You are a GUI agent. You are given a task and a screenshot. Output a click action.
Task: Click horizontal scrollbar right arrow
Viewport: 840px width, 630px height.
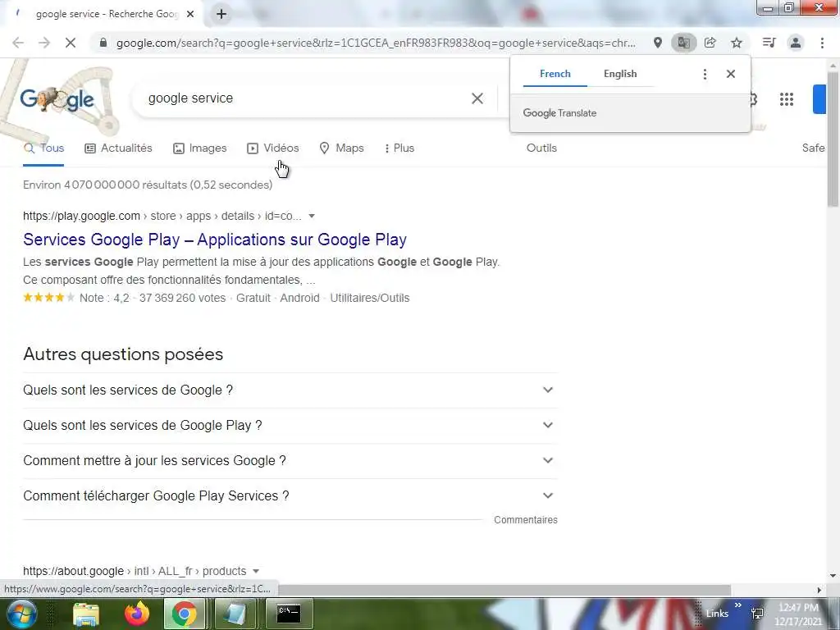819,590
